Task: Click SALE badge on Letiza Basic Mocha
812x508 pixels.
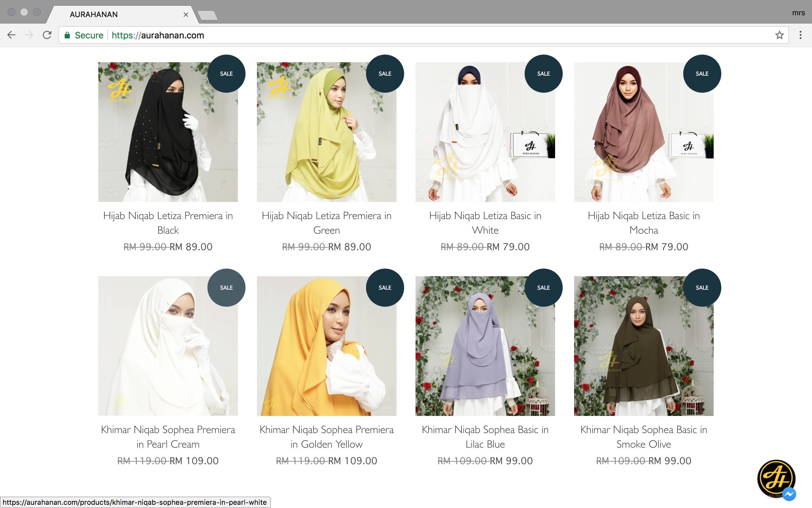Action: click(702, 74)
